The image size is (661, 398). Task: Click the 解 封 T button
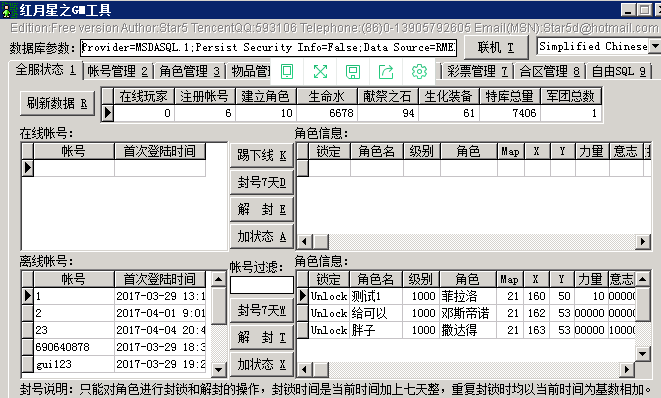[x=261, y=338]
